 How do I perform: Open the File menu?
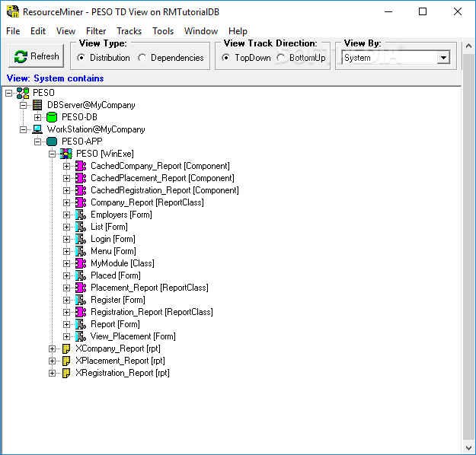tap(13, 31)
